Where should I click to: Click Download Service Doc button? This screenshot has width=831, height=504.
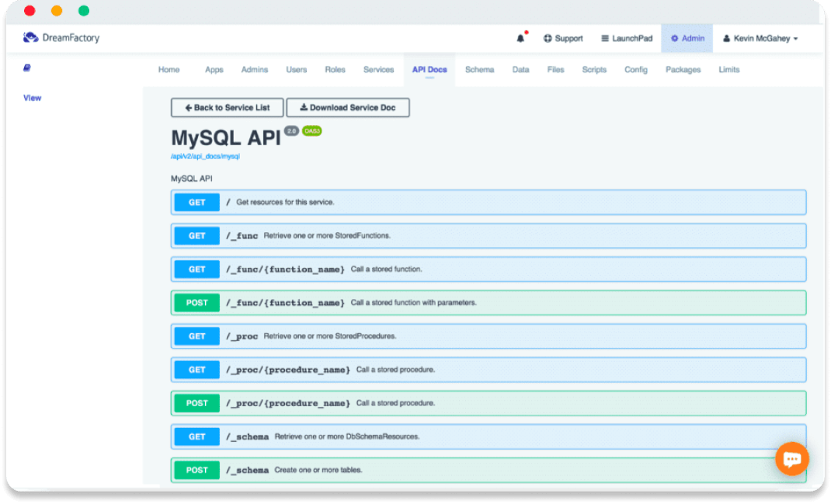coord(348,108)
